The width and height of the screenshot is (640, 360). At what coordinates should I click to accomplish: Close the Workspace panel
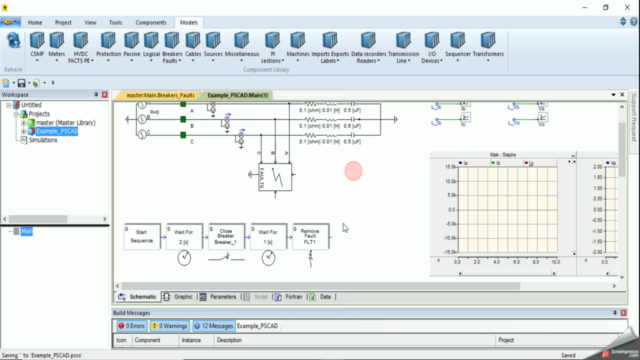pyautogui.click(x=105, y=95)
